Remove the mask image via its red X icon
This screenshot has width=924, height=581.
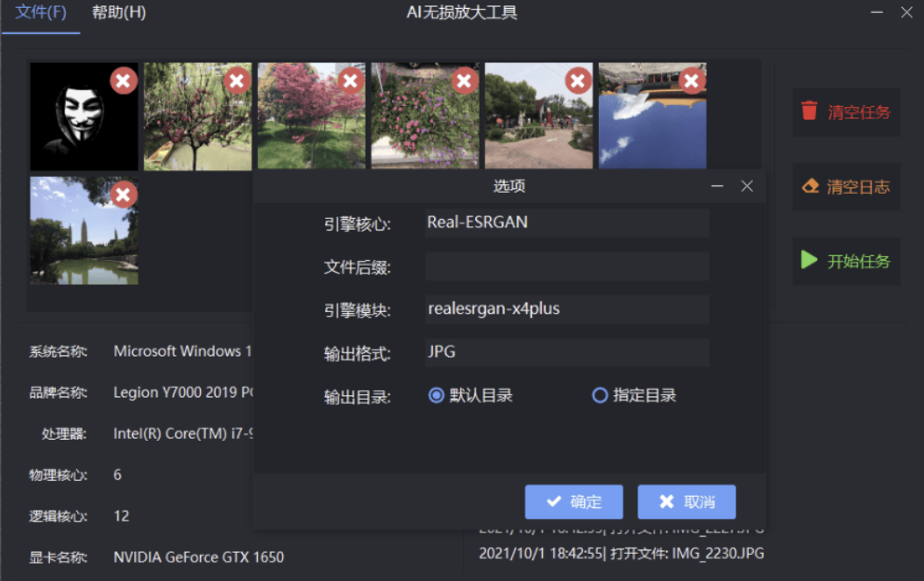pos(123,80)
